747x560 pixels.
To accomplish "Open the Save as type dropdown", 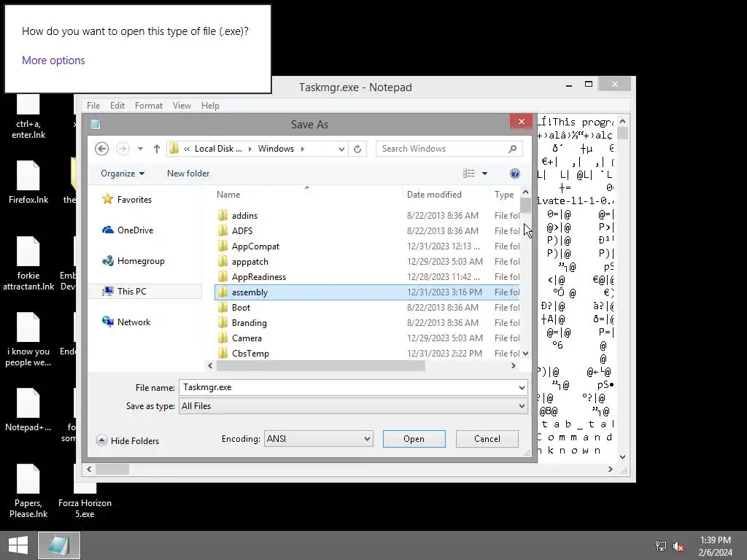I will [x=353, y=406].
